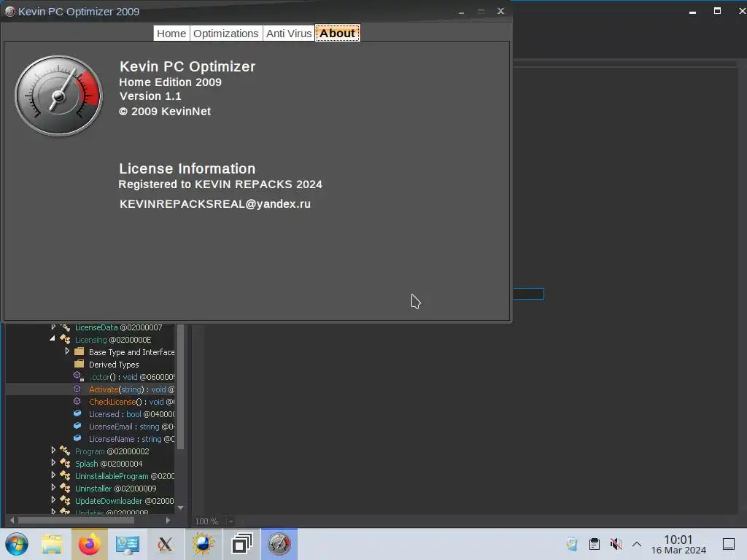Select LicenseData @02000007 in tree
Viewport: 747px width, 560px height.
coord(119,327)
